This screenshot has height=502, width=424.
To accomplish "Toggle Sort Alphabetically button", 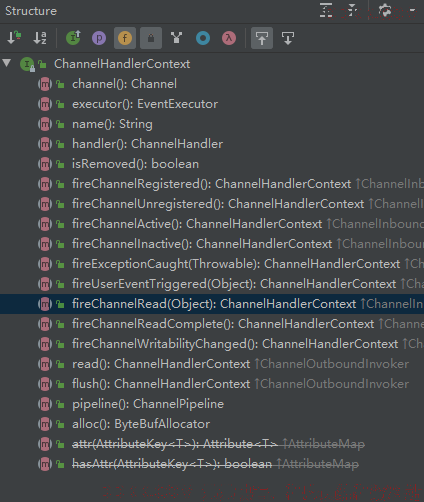I will click(40, 38).
